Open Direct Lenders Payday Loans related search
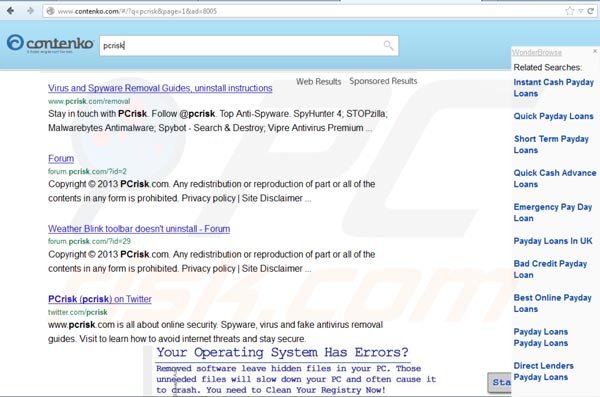The width and height of the screenshot is (600, 397). coord(543,371)
